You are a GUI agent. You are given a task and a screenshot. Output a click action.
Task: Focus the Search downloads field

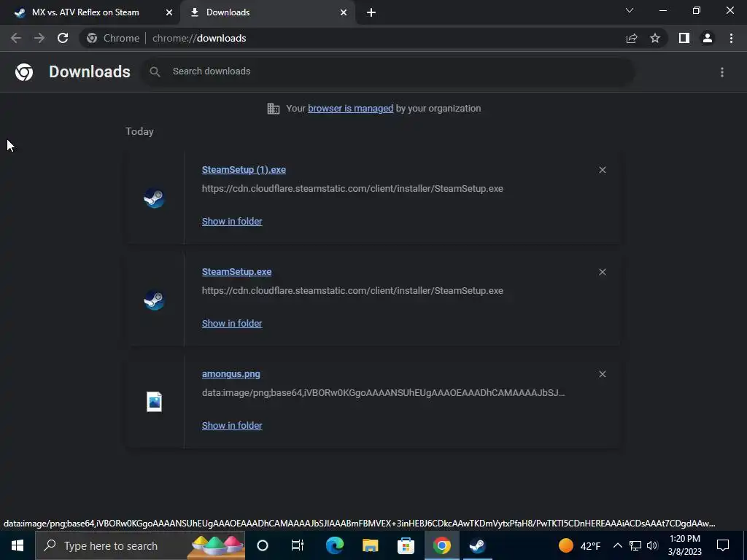coord(388,71)
